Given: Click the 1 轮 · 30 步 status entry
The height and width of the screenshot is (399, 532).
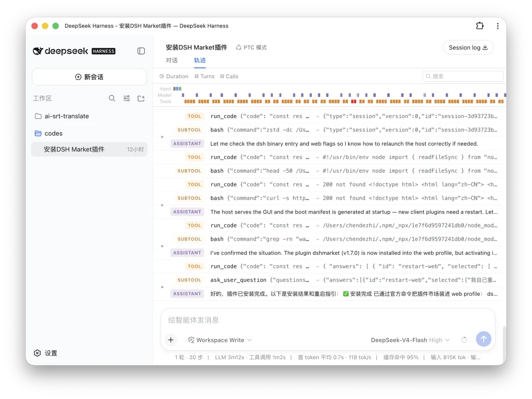Looking at the screenshot, I should [x=189, y=357].
